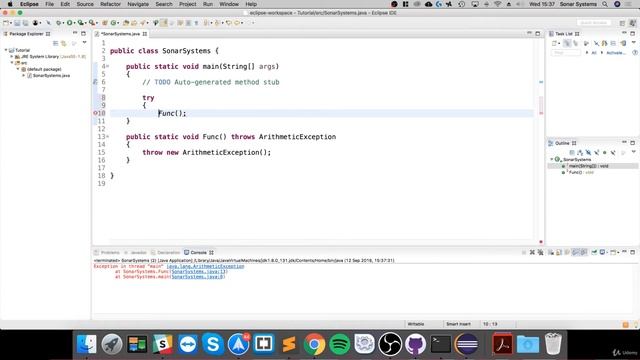Collapse the src folder node

(x=12, y=63)
